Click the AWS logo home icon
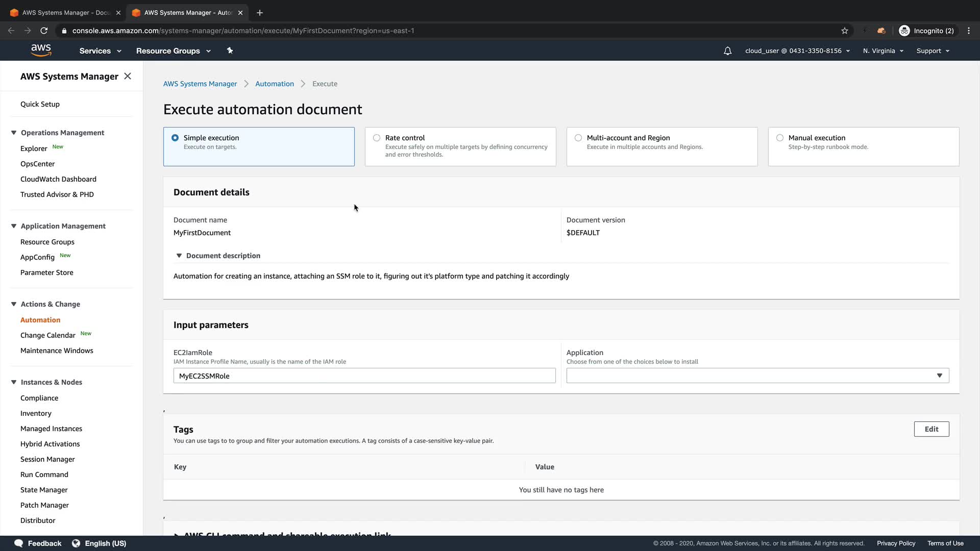Image resolution: width=980 pixels, height=551 pixels. click(x=41, y=50)
